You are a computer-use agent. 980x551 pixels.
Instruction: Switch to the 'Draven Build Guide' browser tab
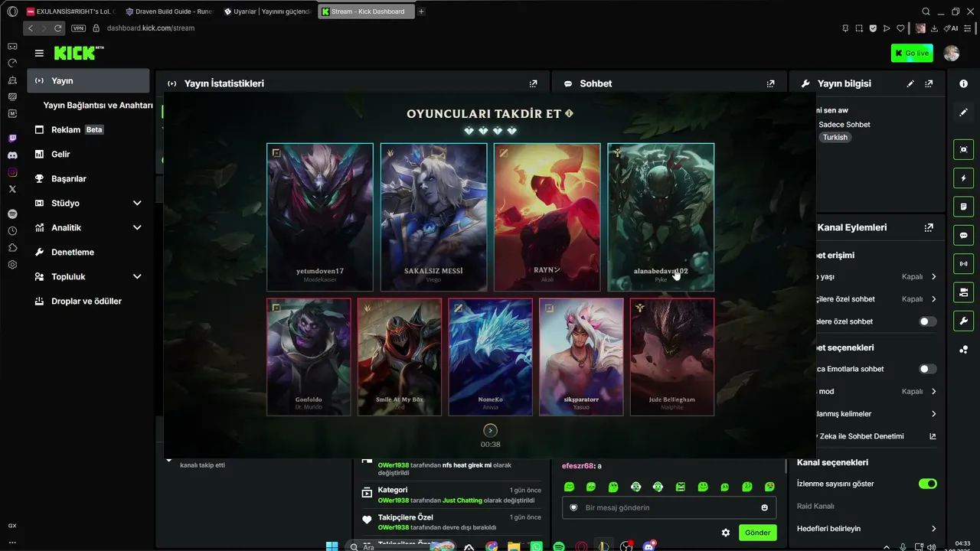pos(169,11)
